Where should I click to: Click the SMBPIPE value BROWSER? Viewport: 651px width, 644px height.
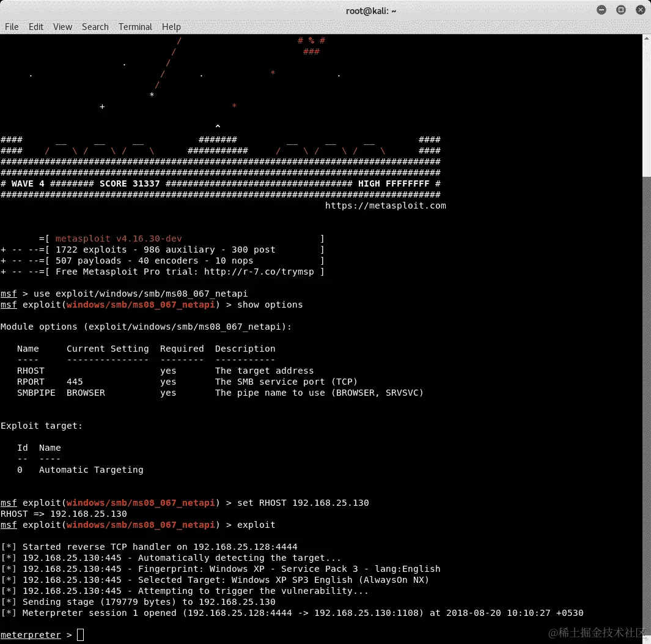coord(86,393)
